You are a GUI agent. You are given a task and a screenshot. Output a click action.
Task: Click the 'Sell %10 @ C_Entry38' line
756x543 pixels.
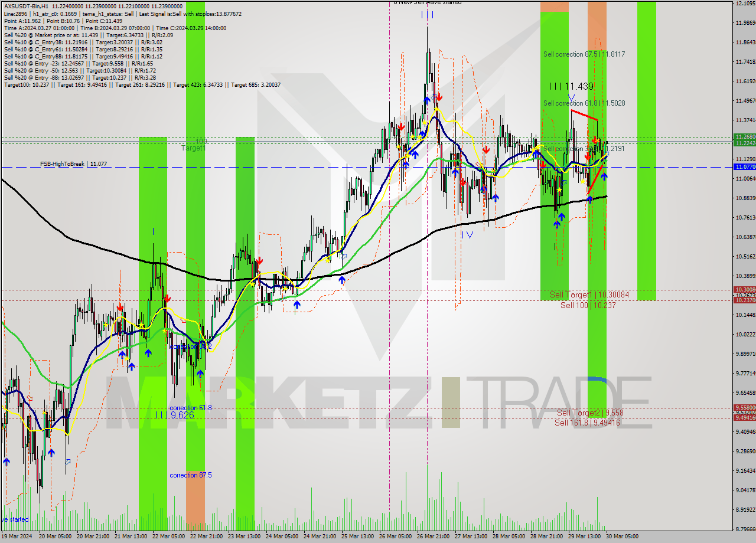pyautogui.click(x=83, y=42)
